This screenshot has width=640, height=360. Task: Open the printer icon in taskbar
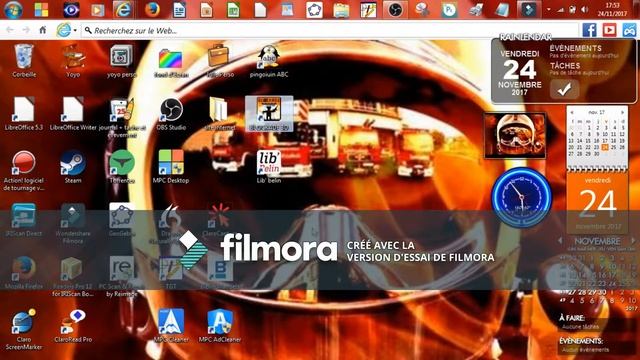click(476, 10)
